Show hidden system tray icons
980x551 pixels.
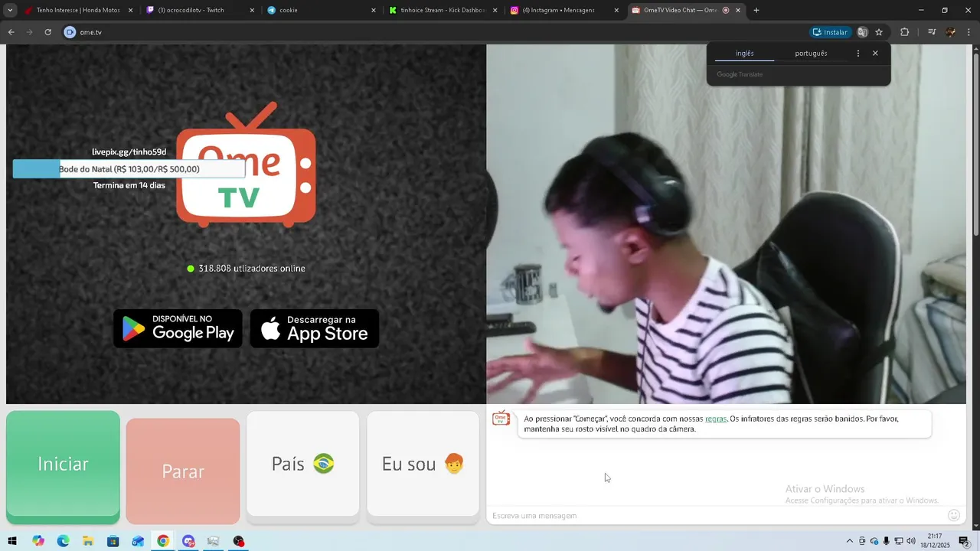tap(849, 541)
